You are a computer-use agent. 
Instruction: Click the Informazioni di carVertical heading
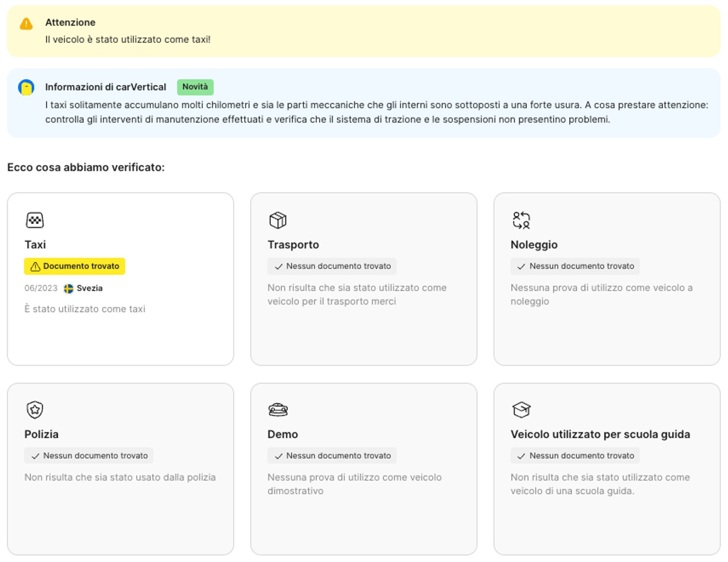click(105, 87)
